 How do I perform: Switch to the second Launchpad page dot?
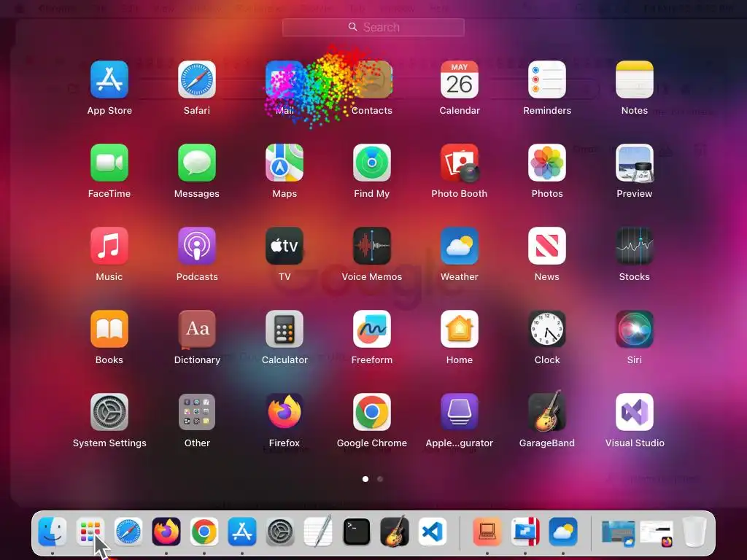pos(379,479)
